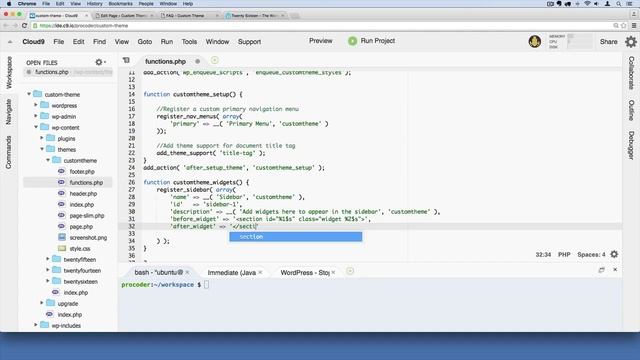640x360 pixels.
Task: Open the Chrome hamburger menu
Action: click(x=634, y=25)
